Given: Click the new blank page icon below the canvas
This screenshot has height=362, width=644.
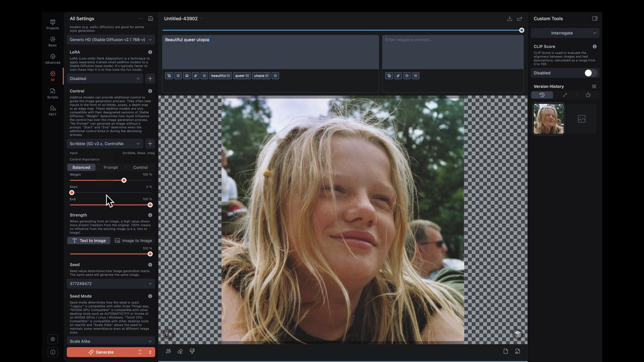Looking at the screenshot, I should [505, 351].
